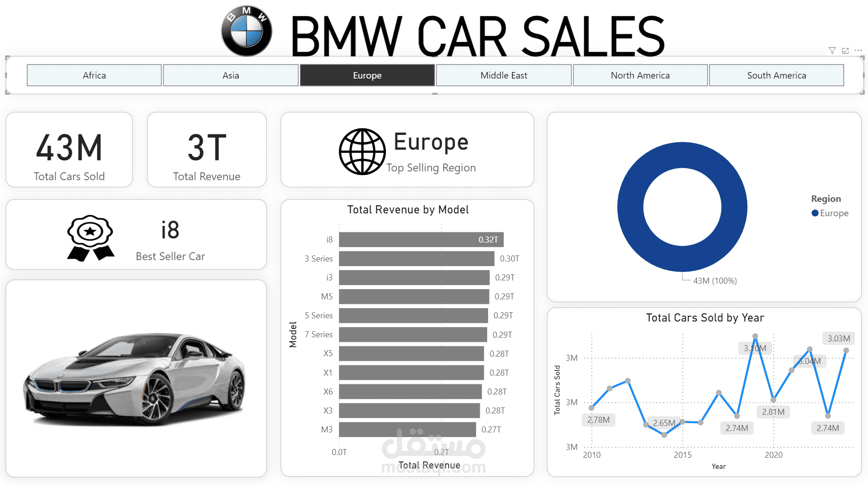The image size is (868, 486).
Task: Enter focus mode for the slicer
Action: pyautogui.click(x=845, y=50)
